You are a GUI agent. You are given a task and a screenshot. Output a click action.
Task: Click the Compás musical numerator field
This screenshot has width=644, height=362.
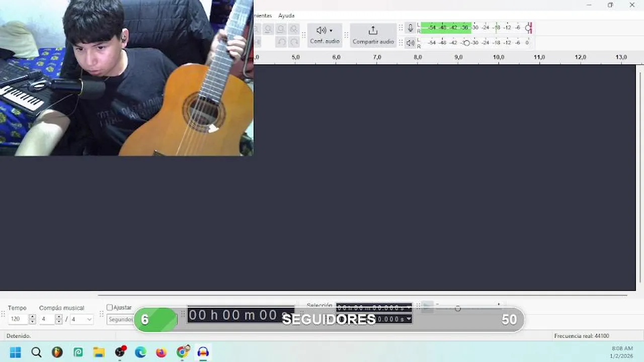click(x=47, y=319)
